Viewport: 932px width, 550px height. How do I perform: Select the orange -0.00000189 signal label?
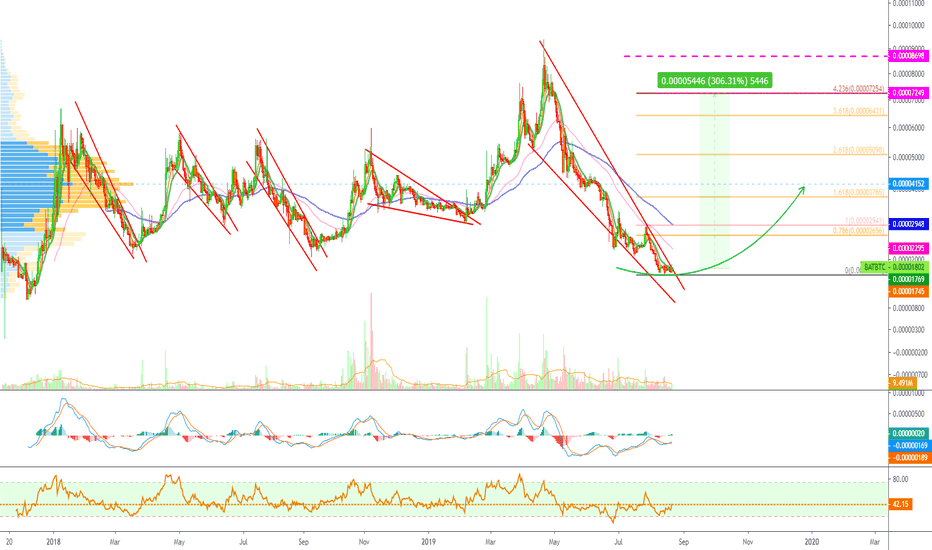coord(908,457)
